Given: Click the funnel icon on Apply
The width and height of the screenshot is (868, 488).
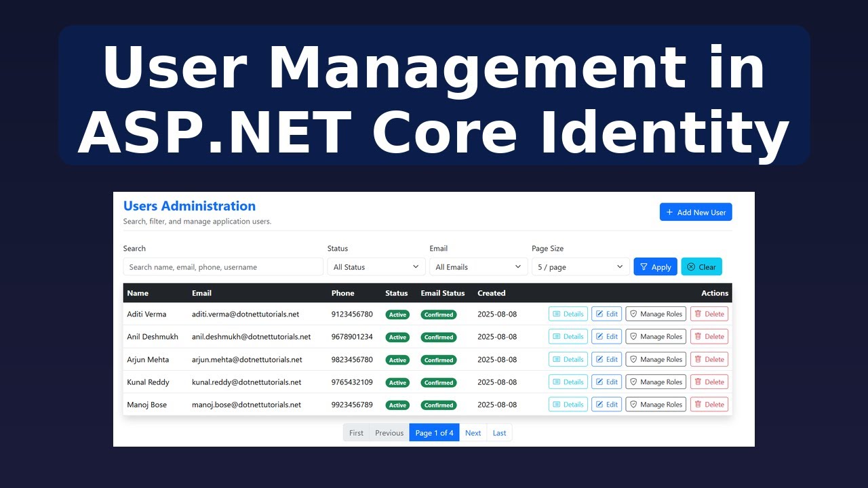Looking at the screenshot, I should 644,267.
